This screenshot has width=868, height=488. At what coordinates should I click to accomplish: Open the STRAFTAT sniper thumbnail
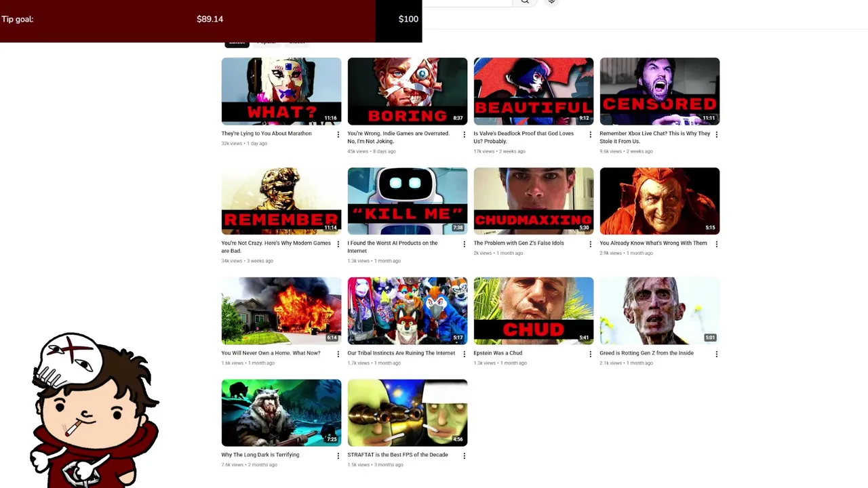tap(408, 413)
